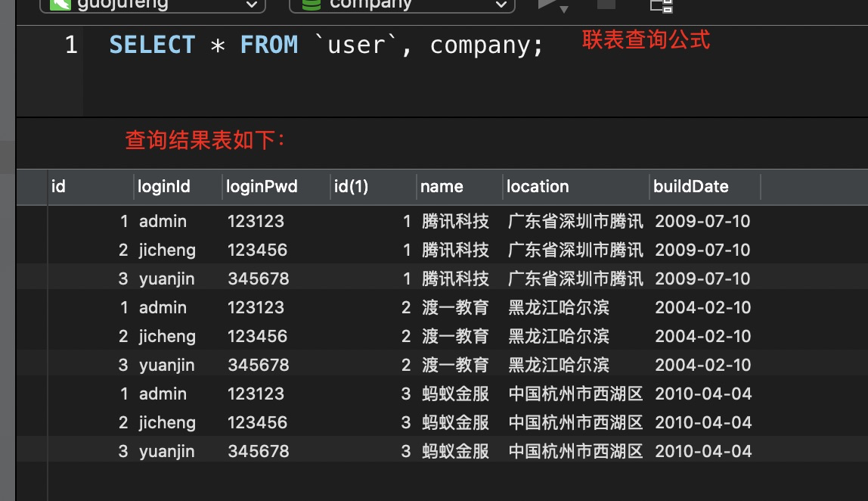Select admin cell in the 腾讯科技 row
The width and height of the screenshot is (868, 501).
click(163, 221)
